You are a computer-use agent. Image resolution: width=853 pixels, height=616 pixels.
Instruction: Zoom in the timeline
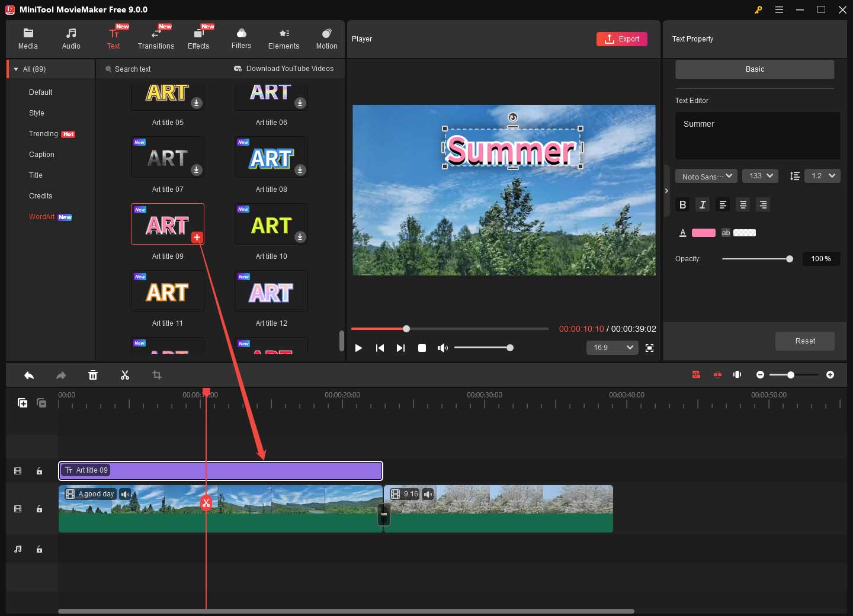(830, 375)
